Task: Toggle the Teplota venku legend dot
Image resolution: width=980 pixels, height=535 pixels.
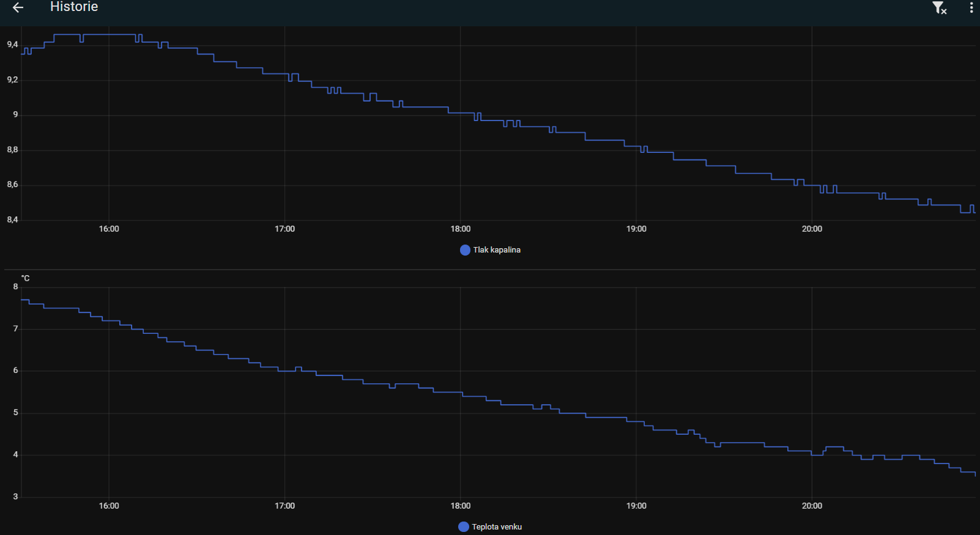Action: point(464,527)
